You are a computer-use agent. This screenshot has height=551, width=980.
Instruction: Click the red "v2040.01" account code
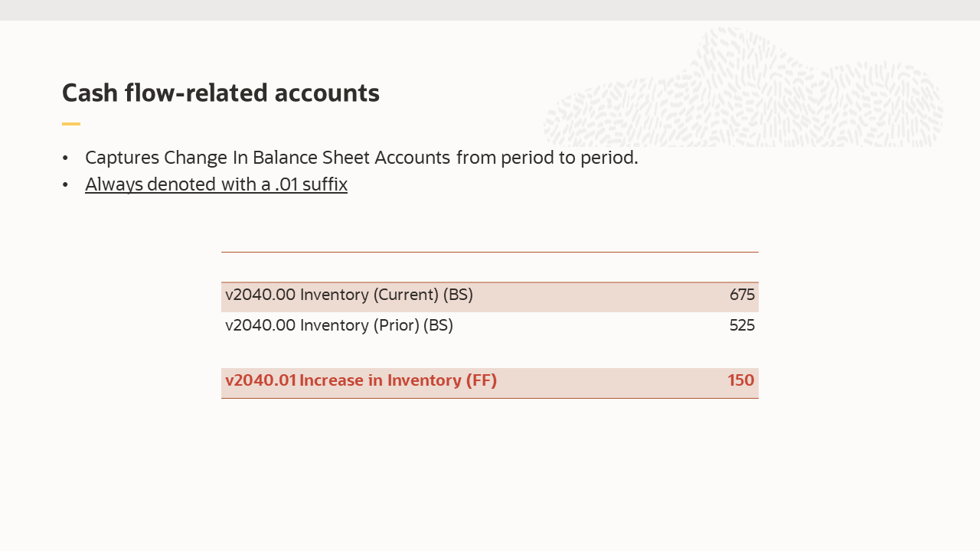pos(260,380)
